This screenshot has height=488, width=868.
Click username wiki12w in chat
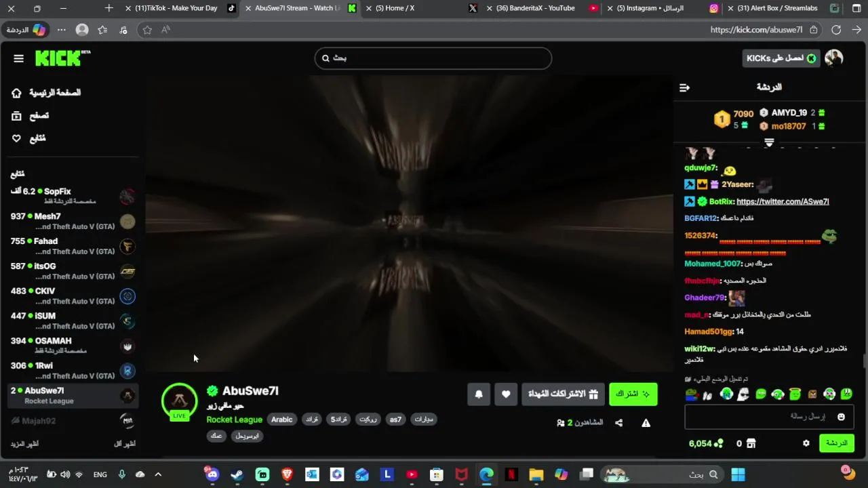(x=700, y=348)
